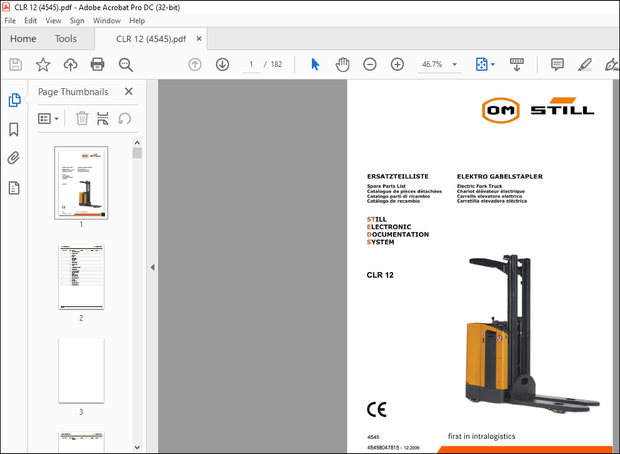Select the highlight text pen tool

pyautogui.click(x=585, y=64)
